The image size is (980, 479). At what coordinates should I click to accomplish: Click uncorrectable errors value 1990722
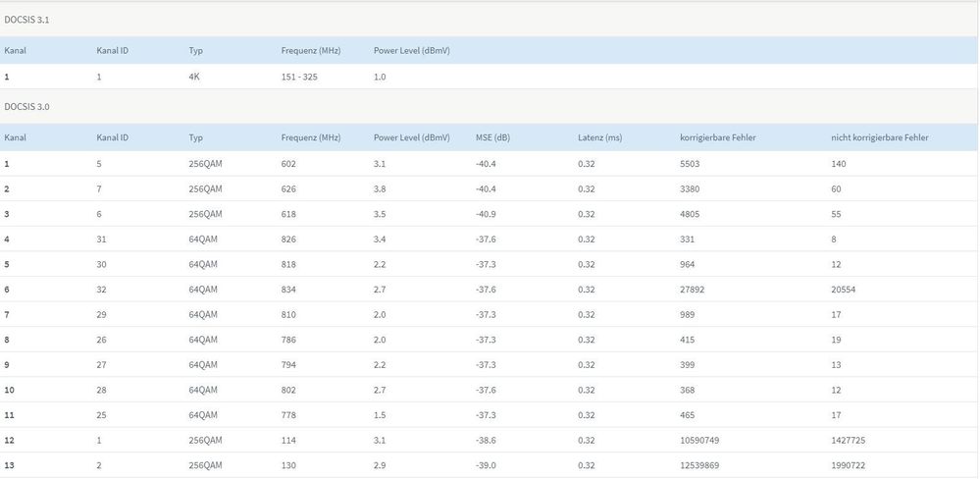849,465
